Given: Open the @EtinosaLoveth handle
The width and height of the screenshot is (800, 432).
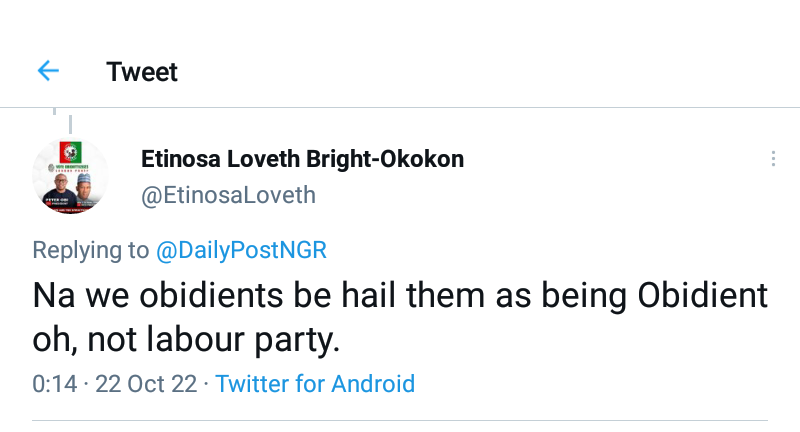Looking at the screenshot, I should pos(229,195).
